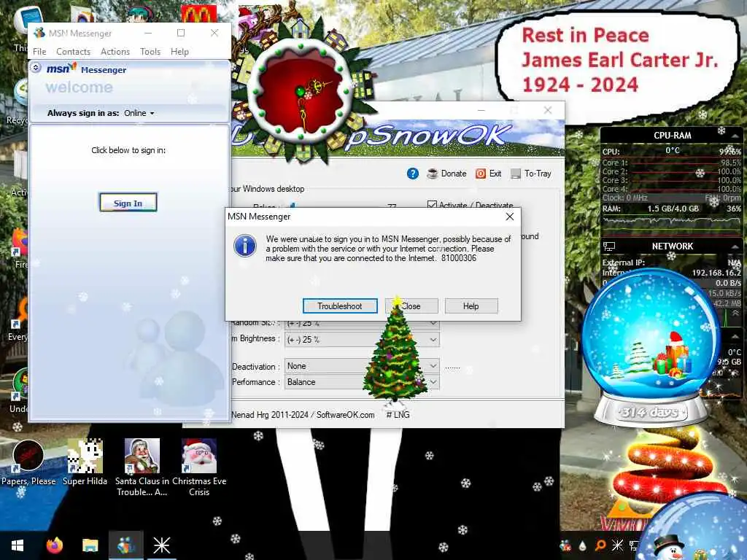Click the 'Core 3:' usage bar in the CPU gadget

click(x=672, y=180)
